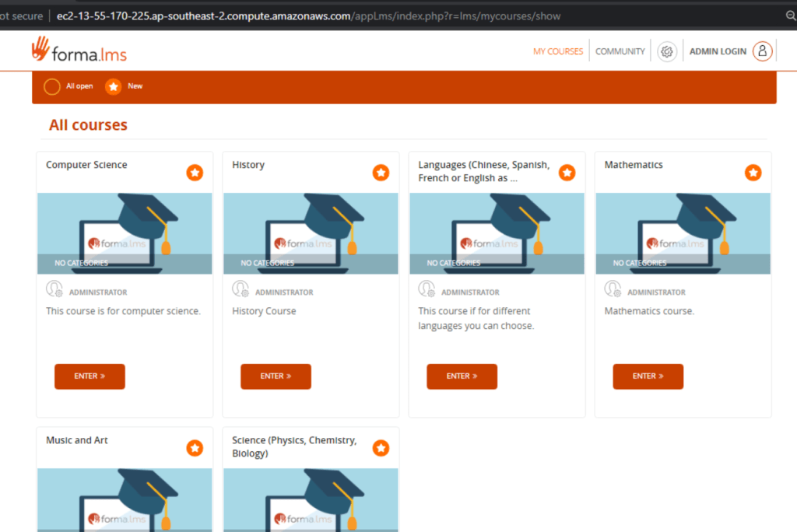
Task: Enter the Mathematics course
Action: 648,376
